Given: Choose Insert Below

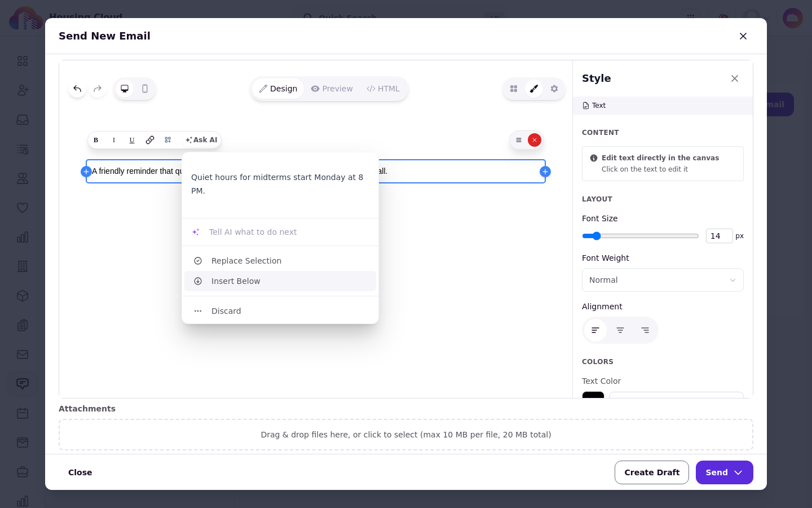Looking at the screenshot, I should pyautogui.click(x=280, y=281).
